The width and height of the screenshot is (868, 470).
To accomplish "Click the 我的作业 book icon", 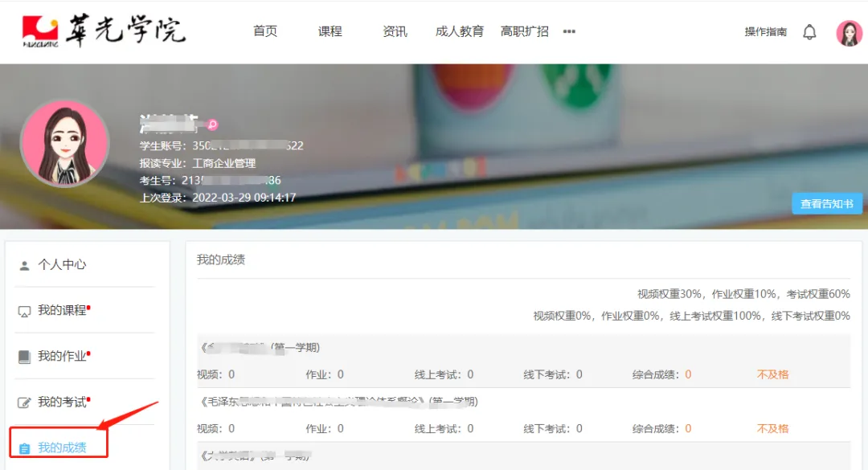I will pyautogui.click(x=24, y=357).
